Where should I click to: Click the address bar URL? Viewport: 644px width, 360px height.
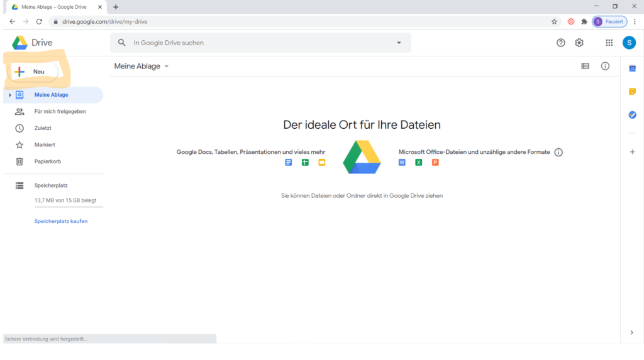pos(105,22)
